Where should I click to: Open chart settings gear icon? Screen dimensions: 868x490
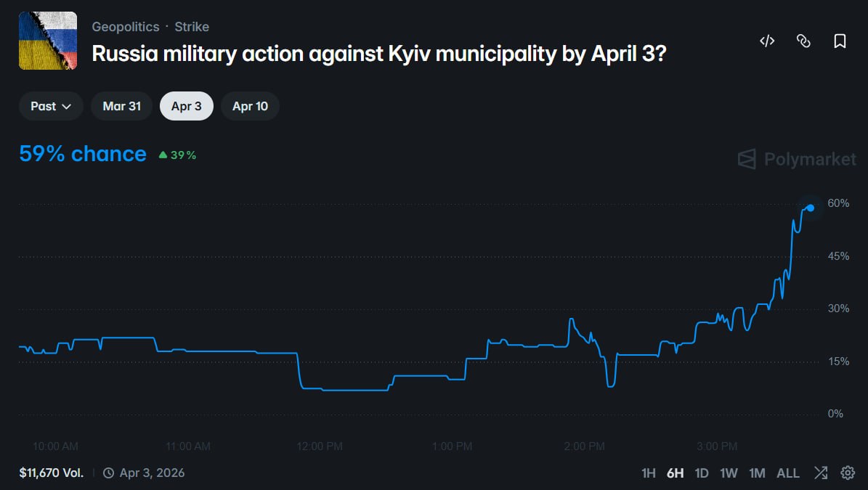tap(848, 473)
